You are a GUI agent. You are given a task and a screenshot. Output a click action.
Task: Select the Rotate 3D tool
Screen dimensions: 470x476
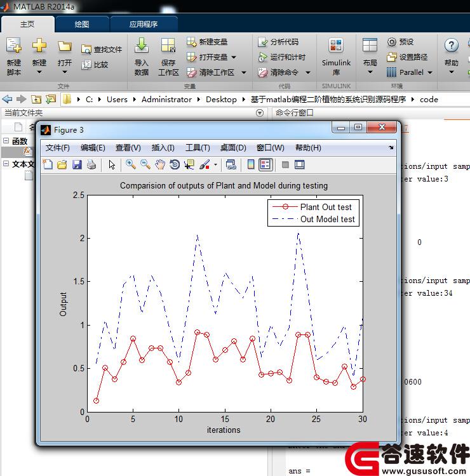175,164
